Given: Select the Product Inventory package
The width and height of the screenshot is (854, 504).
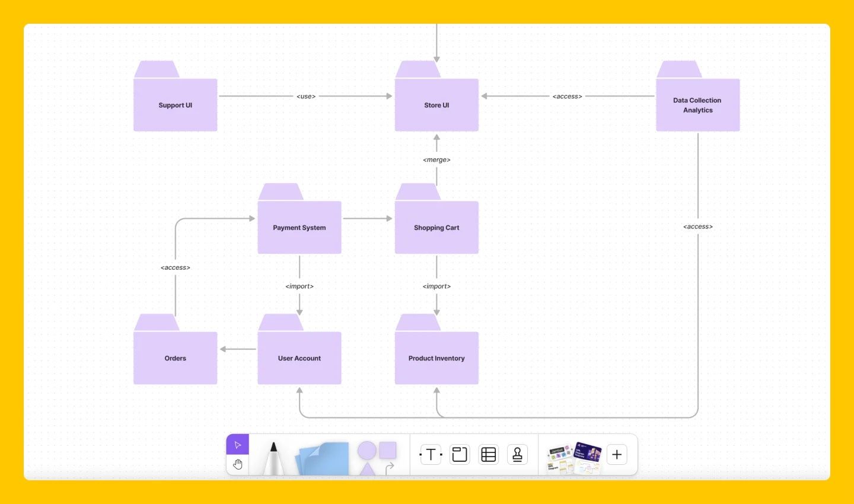Looking at the screenshot, I should click(436, 358).
